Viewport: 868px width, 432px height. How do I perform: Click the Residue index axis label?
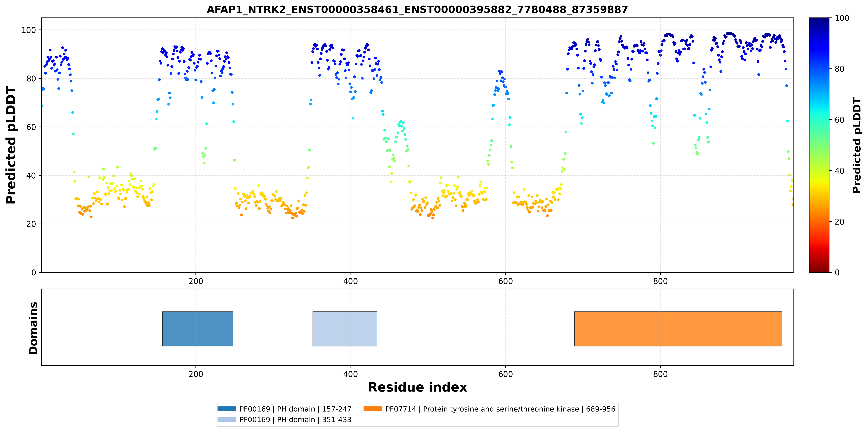tap(418, 387)
